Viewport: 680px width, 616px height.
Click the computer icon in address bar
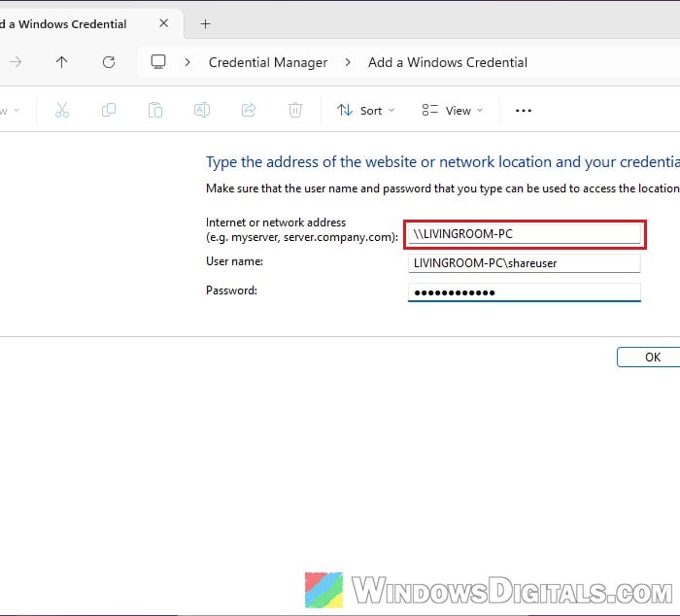click(x=158, y=61)
